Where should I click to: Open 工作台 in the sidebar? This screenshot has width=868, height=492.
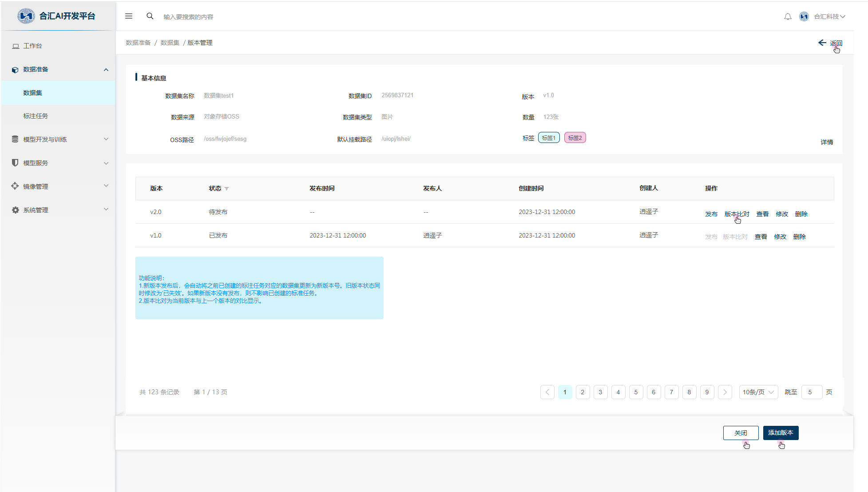pyautogui.click(x=32, y=46)
